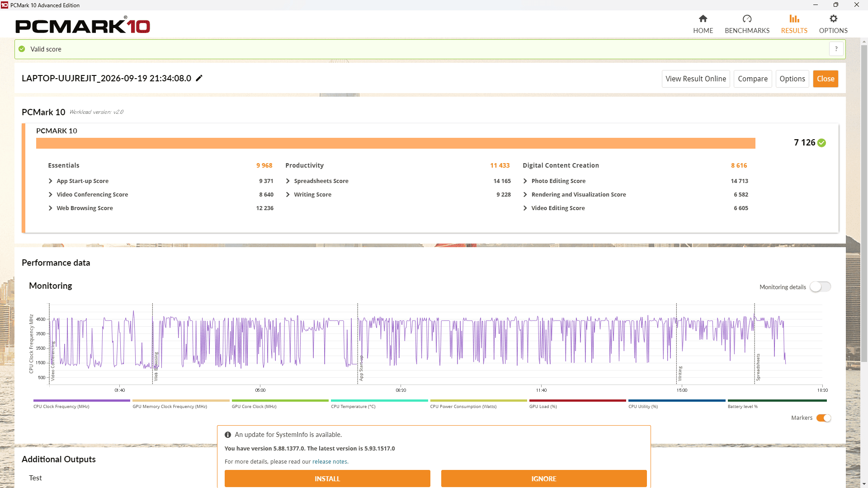Viewport: 868px width, 488px height.
Task: Expand Rendering and Visualization Score details
Action: pyautogui.click(x=525, y=195)
